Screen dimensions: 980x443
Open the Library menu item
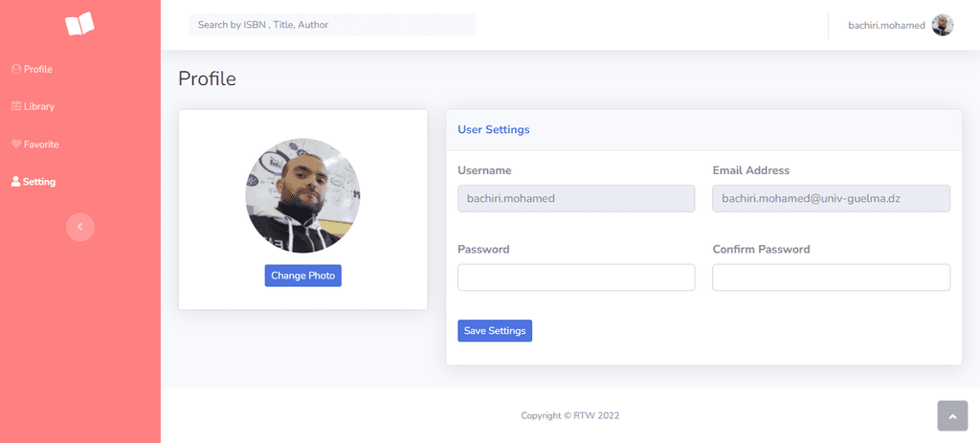pyautogui.click(x=33, y=107)
